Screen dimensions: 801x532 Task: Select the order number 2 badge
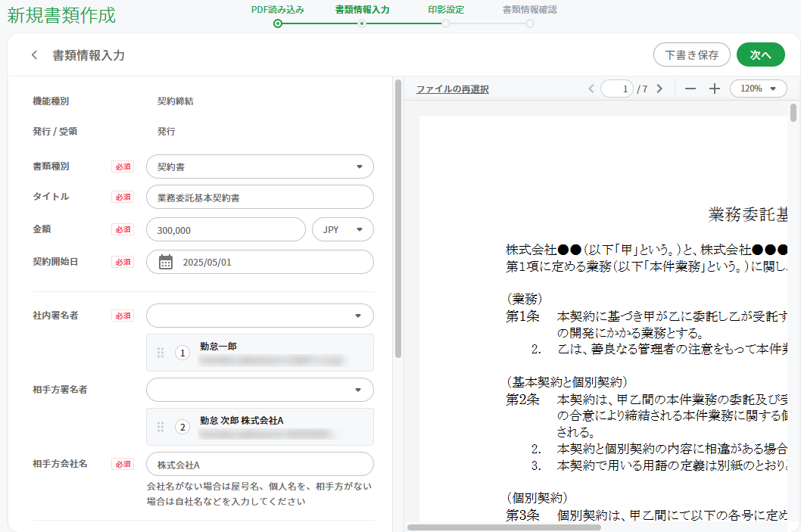point(182,427)
